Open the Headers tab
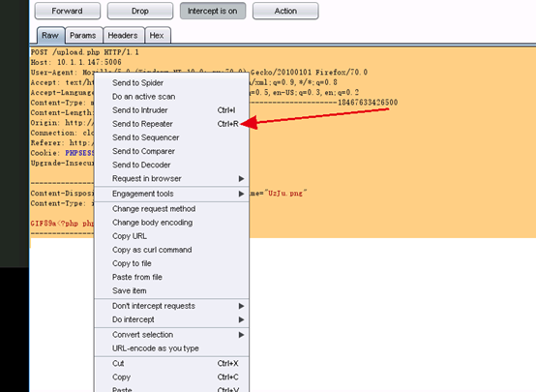 pos(123,35)
